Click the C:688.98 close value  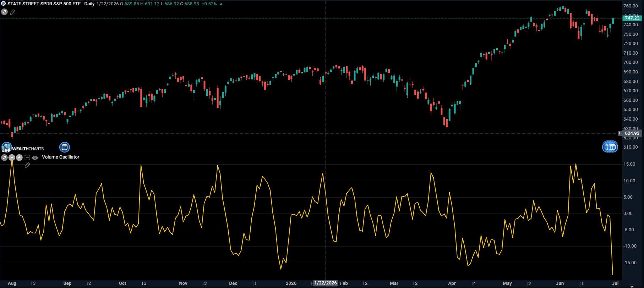[x=190, y=4]
